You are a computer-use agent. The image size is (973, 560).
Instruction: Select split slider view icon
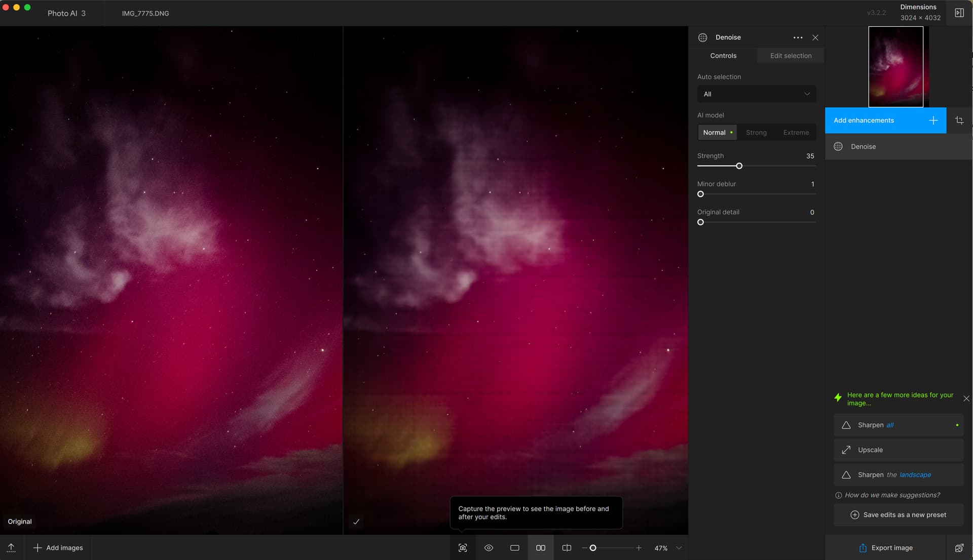[567, 548]
